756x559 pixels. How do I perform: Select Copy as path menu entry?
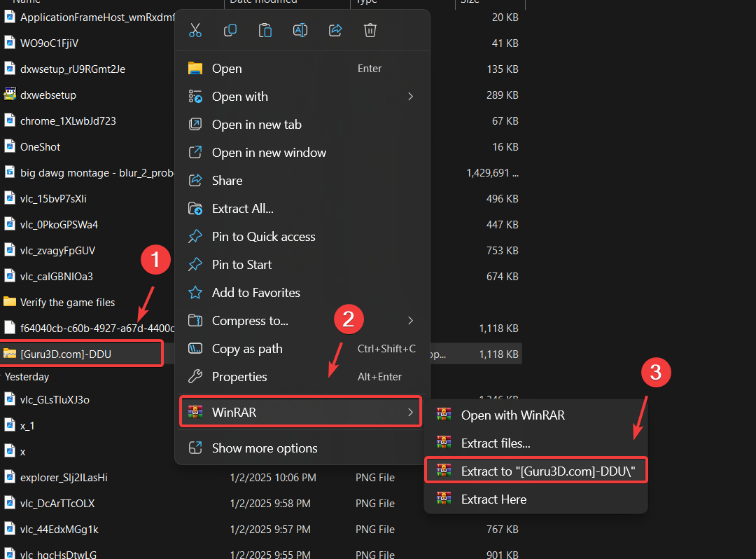pos(247,349)
